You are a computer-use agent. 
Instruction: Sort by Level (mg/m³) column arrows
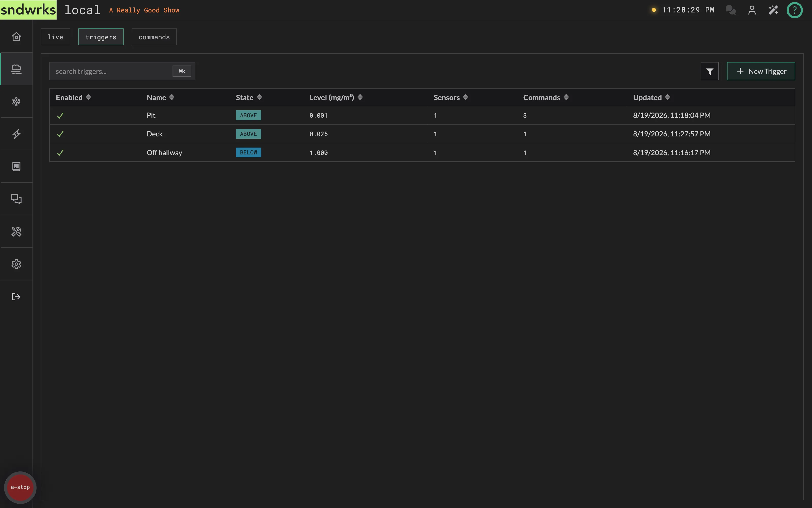[360, 98]
